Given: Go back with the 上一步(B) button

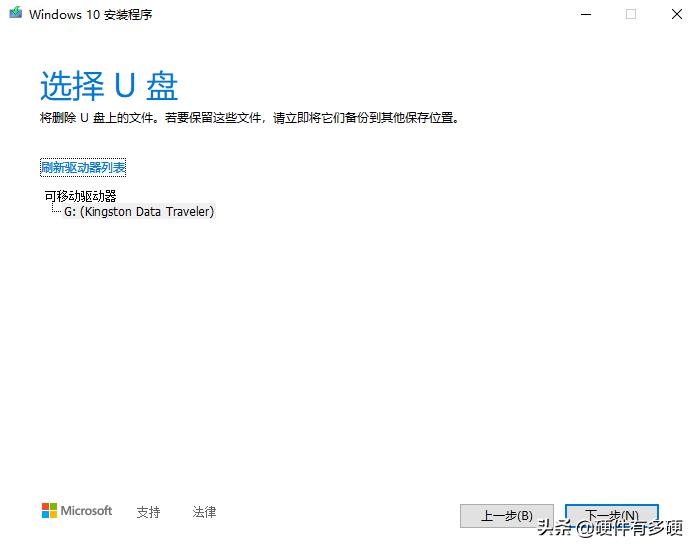Looking at the screenshot, I should click(507, 516).
